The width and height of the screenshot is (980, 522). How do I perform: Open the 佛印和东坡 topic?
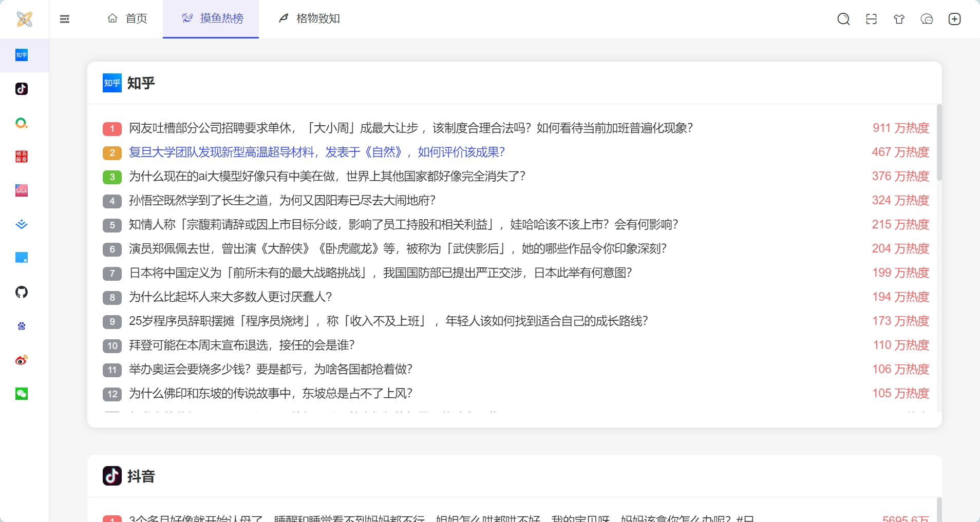[271, 393]
